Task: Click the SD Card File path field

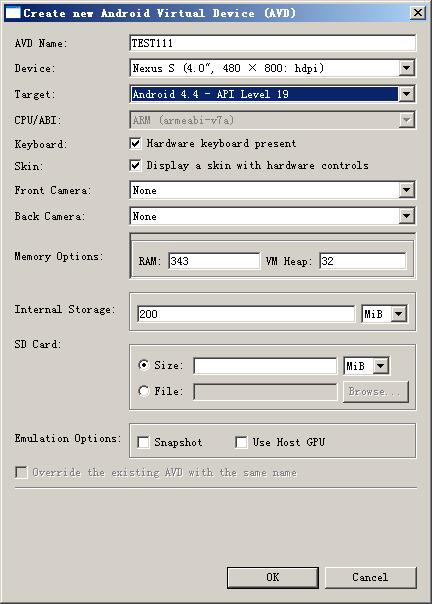Action: coord(265,392)
